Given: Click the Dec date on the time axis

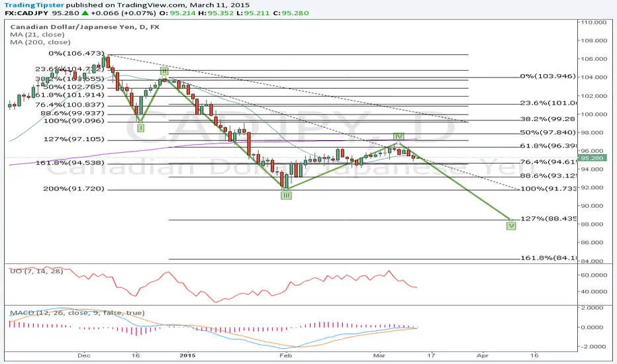Looking at the screenshot, I should tap(84, 355).
